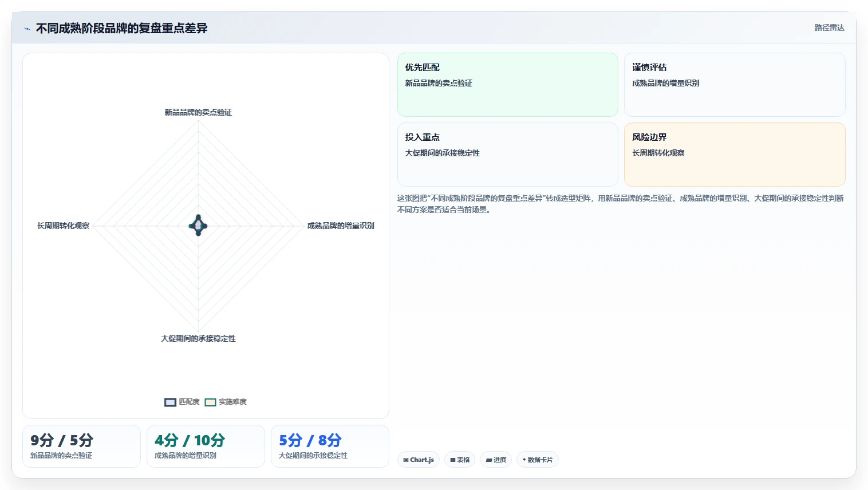Select the 进度 tag chip
868x490 pixels.
click(x=496, y=460)
